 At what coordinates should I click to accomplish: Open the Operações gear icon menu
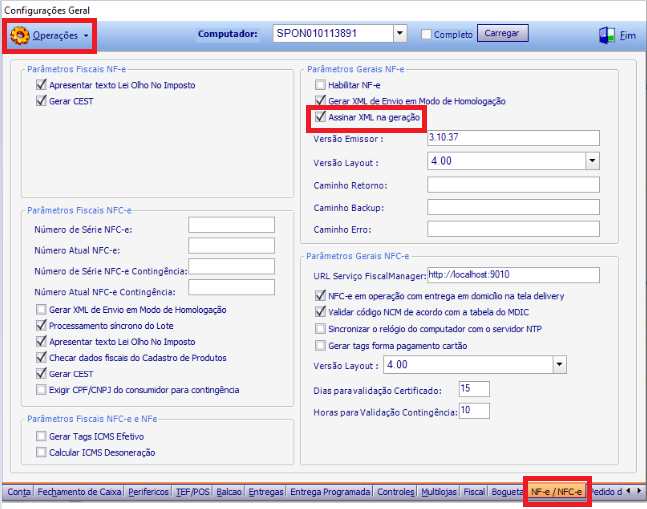(19, 35)
